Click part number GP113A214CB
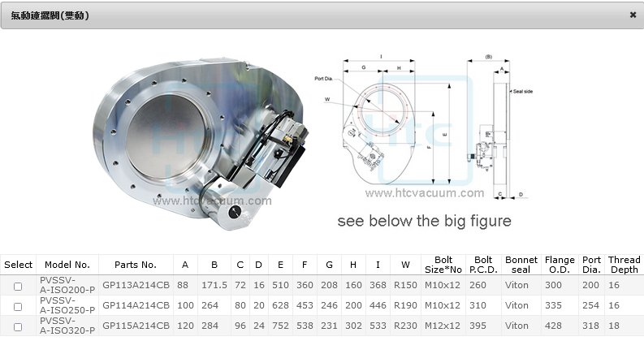 click(x=136, y=286)
